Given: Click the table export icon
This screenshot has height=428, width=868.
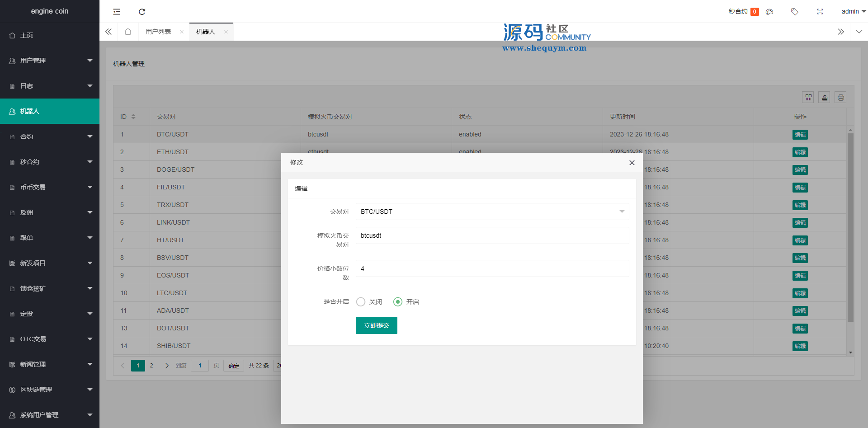Looking at the screenshot, I should tap(825, 97).
